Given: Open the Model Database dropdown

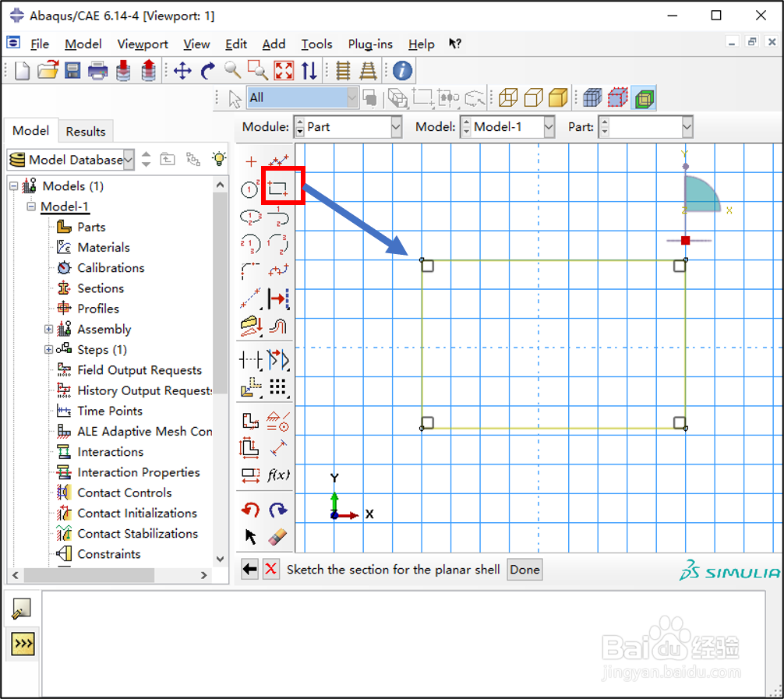Looking at the screenshot, I should point(129,160).
